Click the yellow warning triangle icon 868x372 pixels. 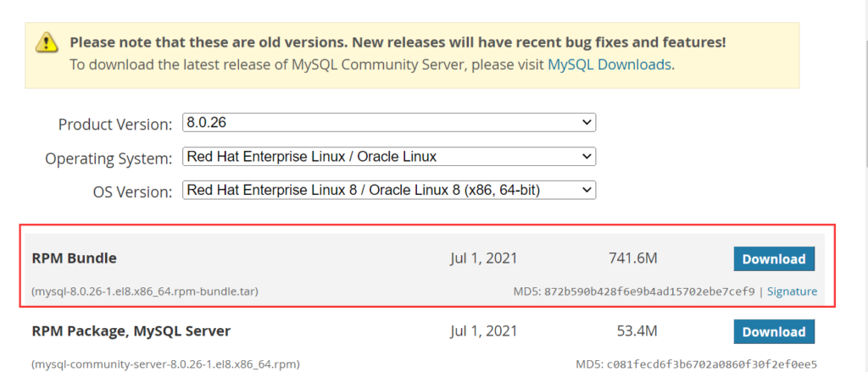(x=47, y=42)
